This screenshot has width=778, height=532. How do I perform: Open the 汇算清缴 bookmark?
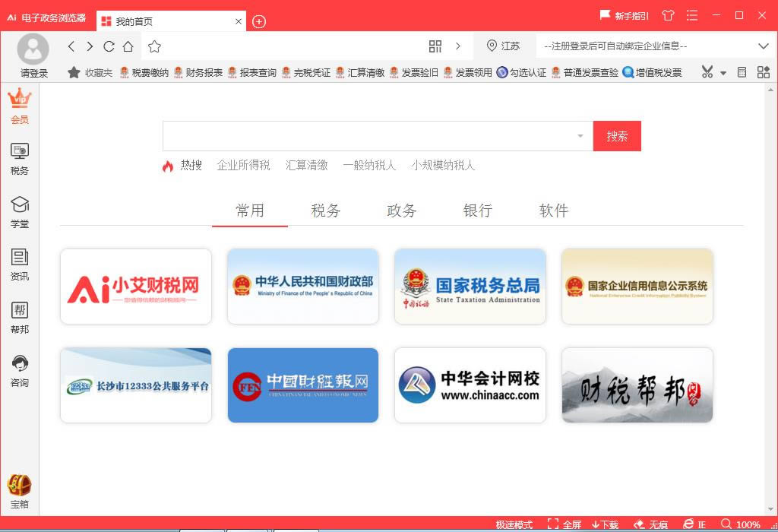(x=360, y=72)
